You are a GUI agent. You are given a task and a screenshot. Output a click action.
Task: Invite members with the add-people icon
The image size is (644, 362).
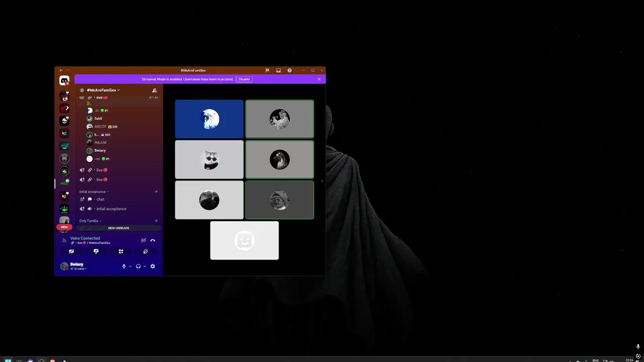tap(154, 90)
